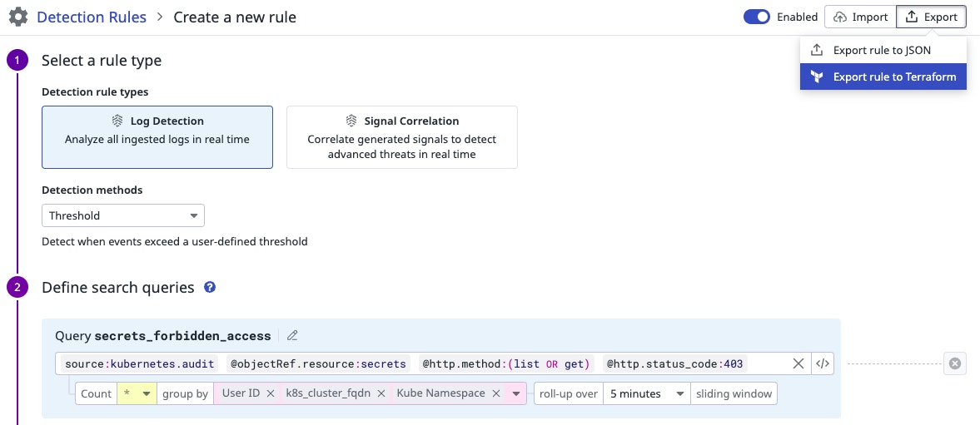
Task: Select the Signal Correlation rule type
Action: click(401, 137)
